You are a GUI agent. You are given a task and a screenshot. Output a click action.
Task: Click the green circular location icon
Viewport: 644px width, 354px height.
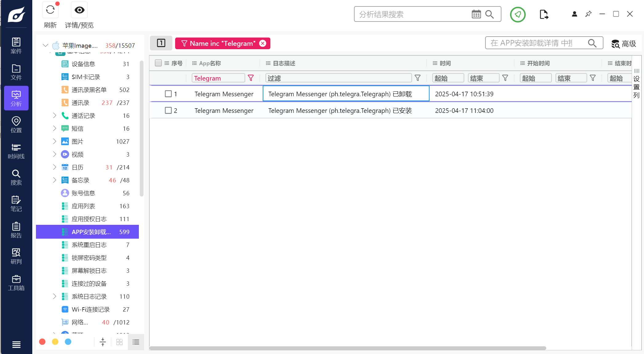pyautogui.click(x=518, y=14)
